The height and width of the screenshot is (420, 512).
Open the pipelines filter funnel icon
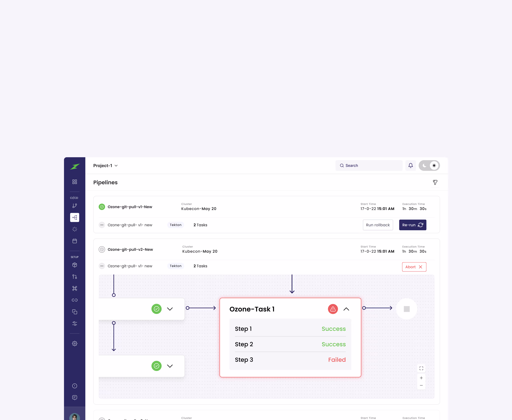tap(435, 182)
